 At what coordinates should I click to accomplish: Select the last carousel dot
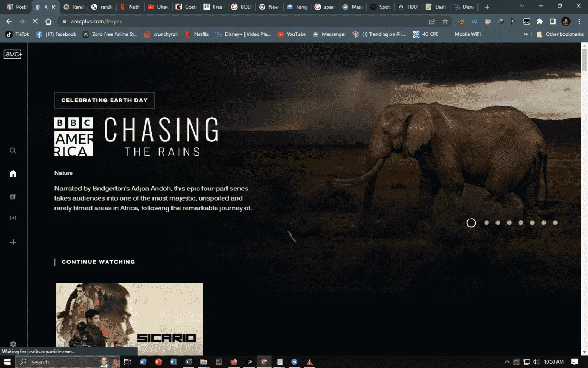555,222
